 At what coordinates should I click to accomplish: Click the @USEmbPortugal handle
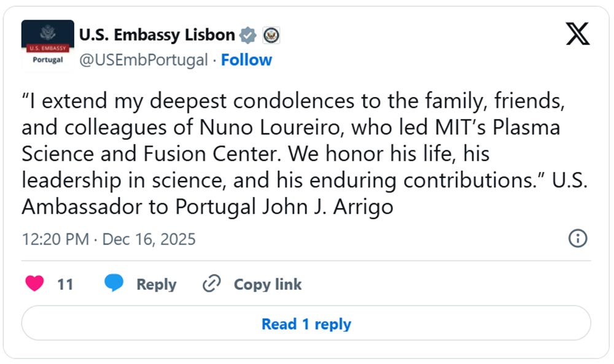[x=144, y=60]
